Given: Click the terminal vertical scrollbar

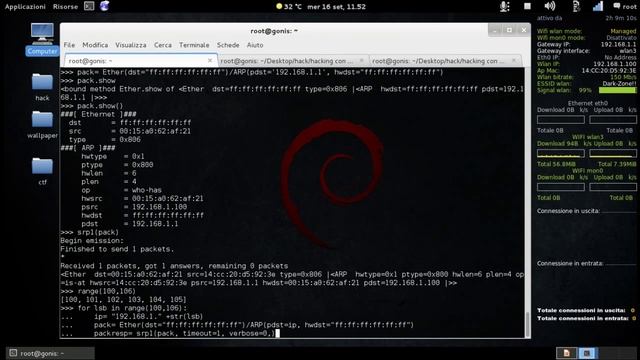Looking at the screenshot, I should coord(527,202).
